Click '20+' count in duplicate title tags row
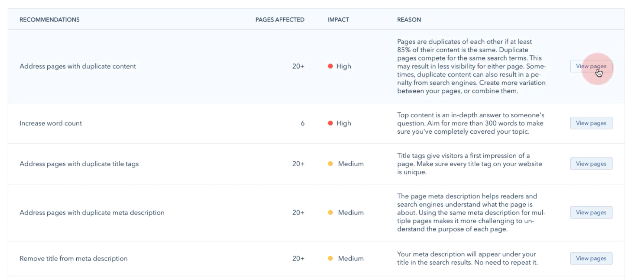 click(298, 164)
